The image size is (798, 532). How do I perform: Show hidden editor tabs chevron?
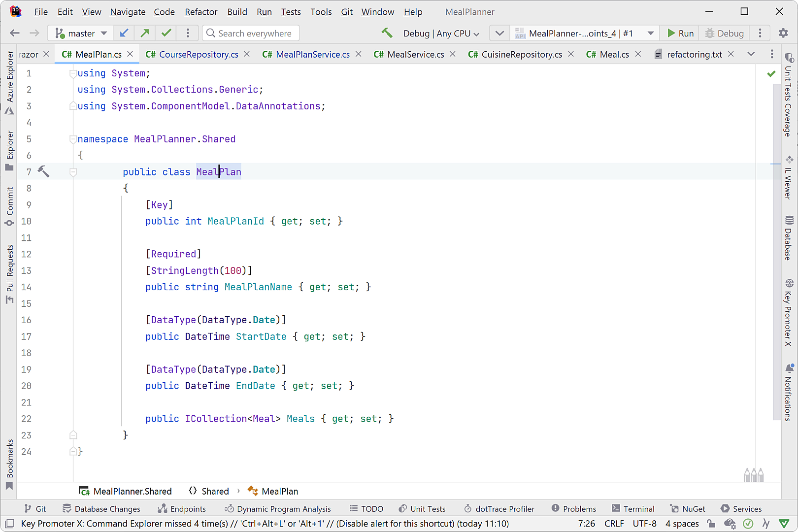click(x=751, y=54)
